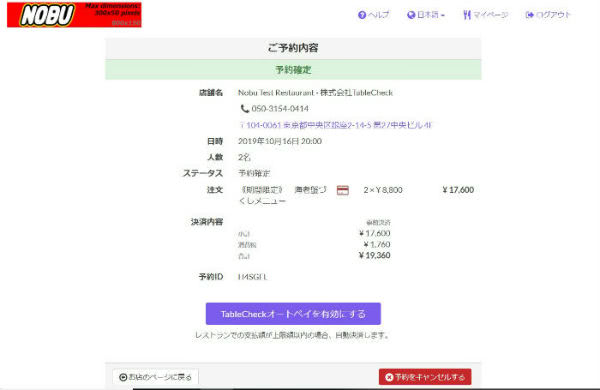Click the 決済内容 label
This screenshot has width=600, height=390.
click(207, 222)
